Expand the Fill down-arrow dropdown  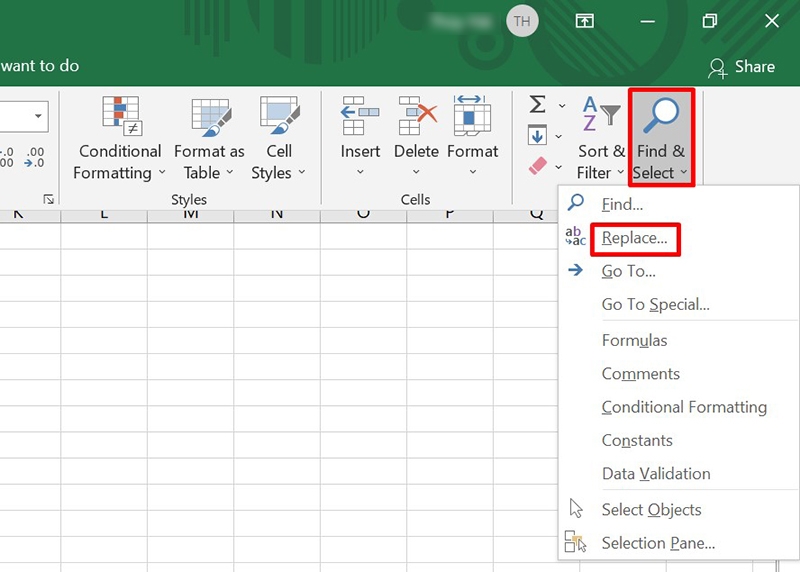click(x=561, y=136)
